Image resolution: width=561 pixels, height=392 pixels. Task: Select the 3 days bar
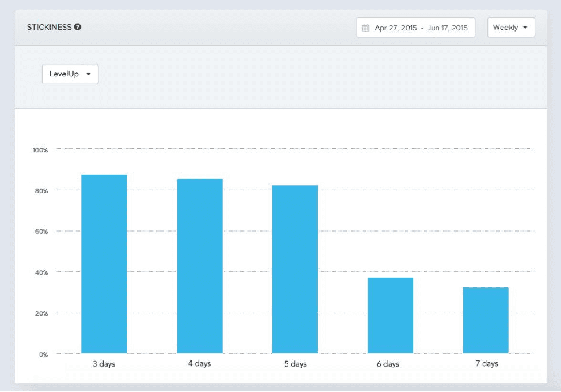pos(104,263)
